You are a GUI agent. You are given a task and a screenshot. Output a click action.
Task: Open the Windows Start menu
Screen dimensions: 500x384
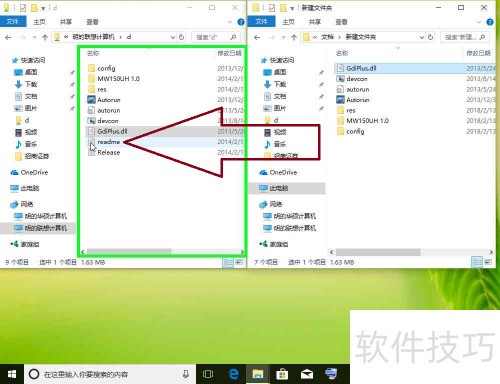pos(12,374)
